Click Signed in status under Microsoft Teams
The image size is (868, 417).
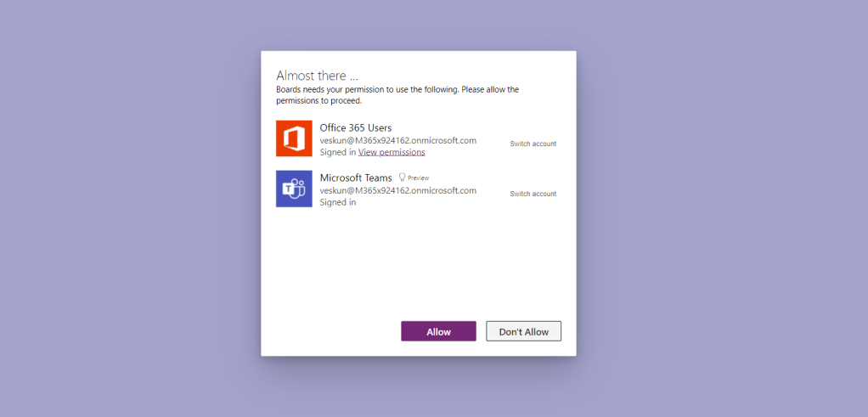point(337,202)
